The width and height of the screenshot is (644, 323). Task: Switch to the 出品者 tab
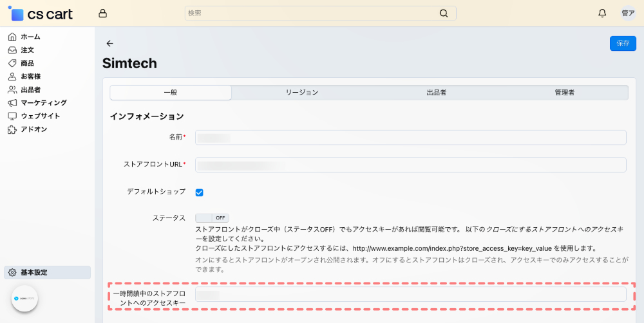coord(436,93)
